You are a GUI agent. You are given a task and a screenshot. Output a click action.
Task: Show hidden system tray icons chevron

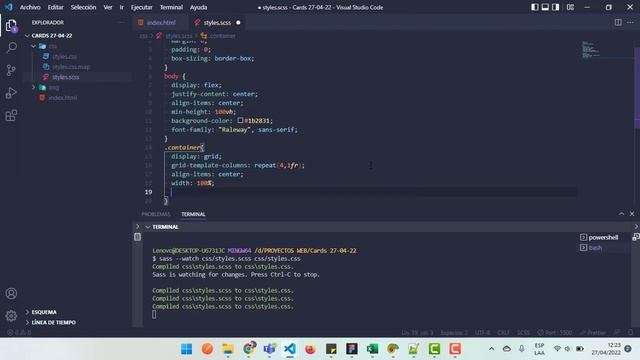(x=491, y=349)
